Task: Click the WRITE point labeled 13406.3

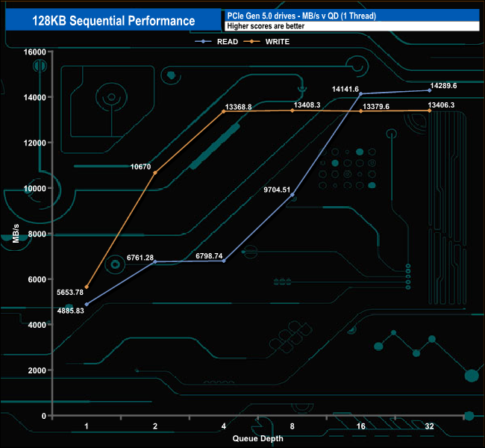Action: click(x=429, y=111)
